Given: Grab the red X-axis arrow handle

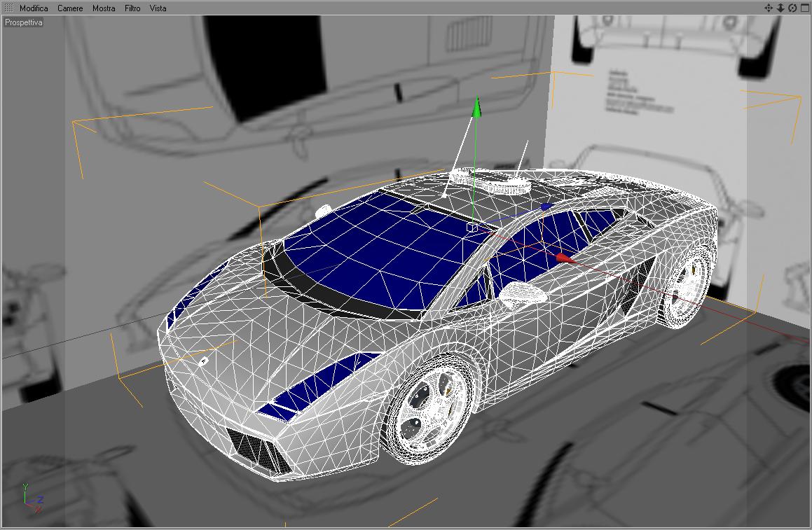Looking at the screenshot, I should pyautogui.click(x=565, y=257).
